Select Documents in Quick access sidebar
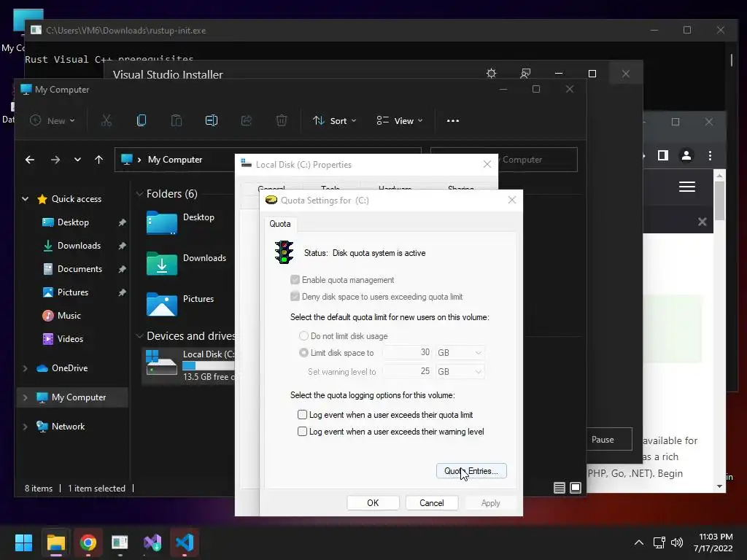 pos(80,268)
